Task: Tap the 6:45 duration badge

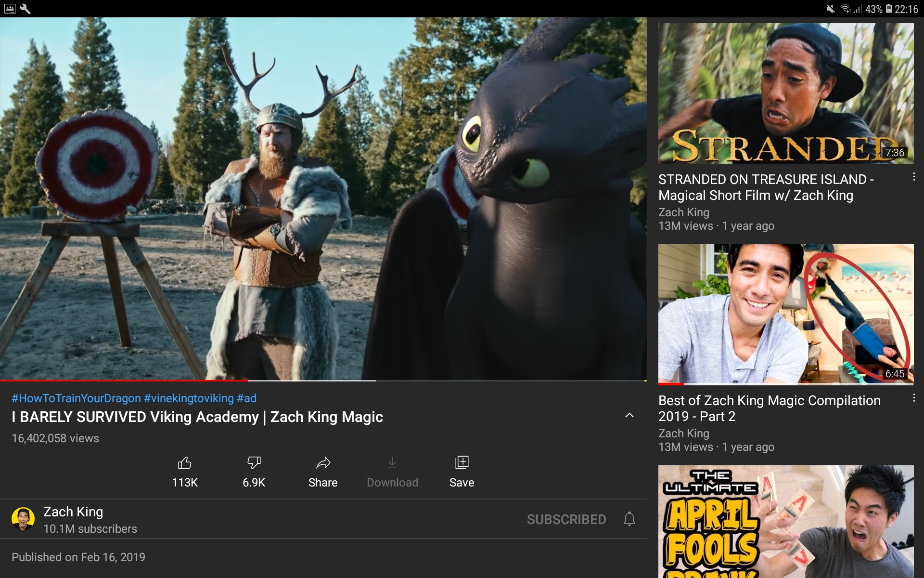Action: click(x=895, y=374)
